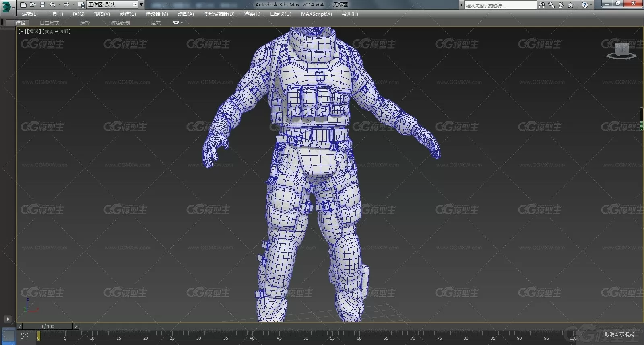
Task: Redo the action arrow
Action: 66,5
